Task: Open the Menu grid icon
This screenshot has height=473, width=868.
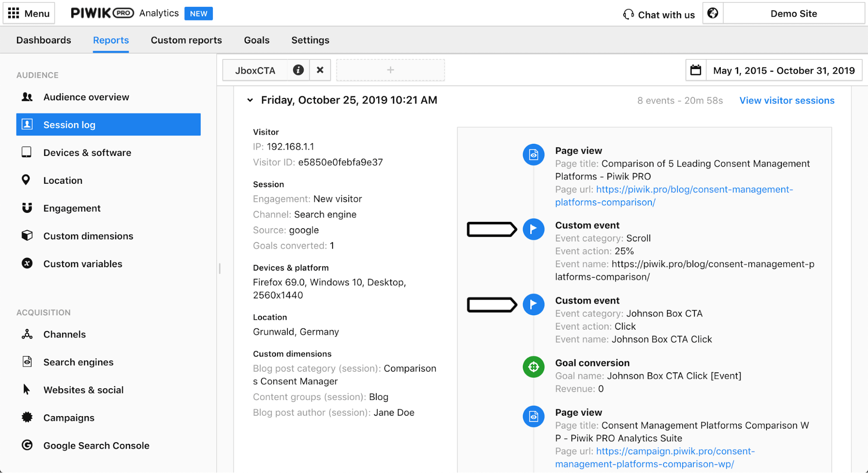Action: click(x=14, y=13)
